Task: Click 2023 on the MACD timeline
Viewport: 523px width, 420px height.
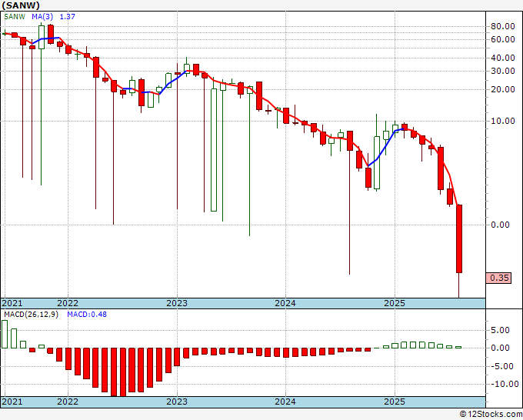Action: point(177,402)
